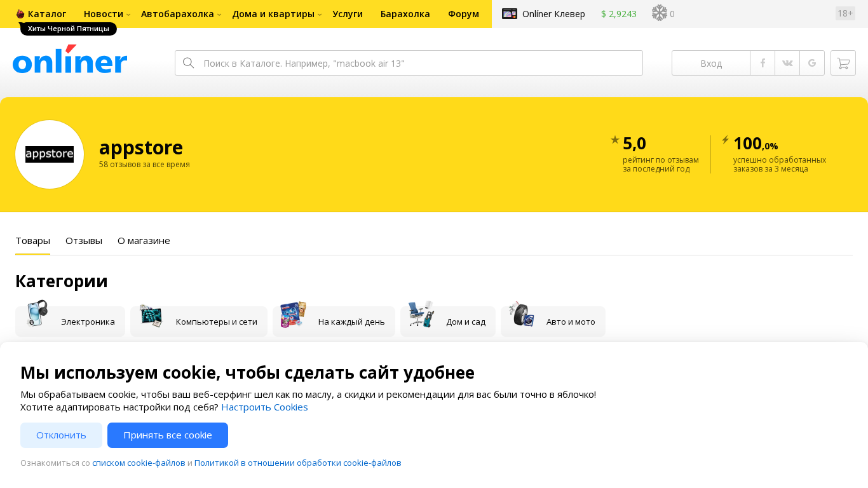Open the shopping cart icon
Screen dimensions: 868x488
[843, 63]
